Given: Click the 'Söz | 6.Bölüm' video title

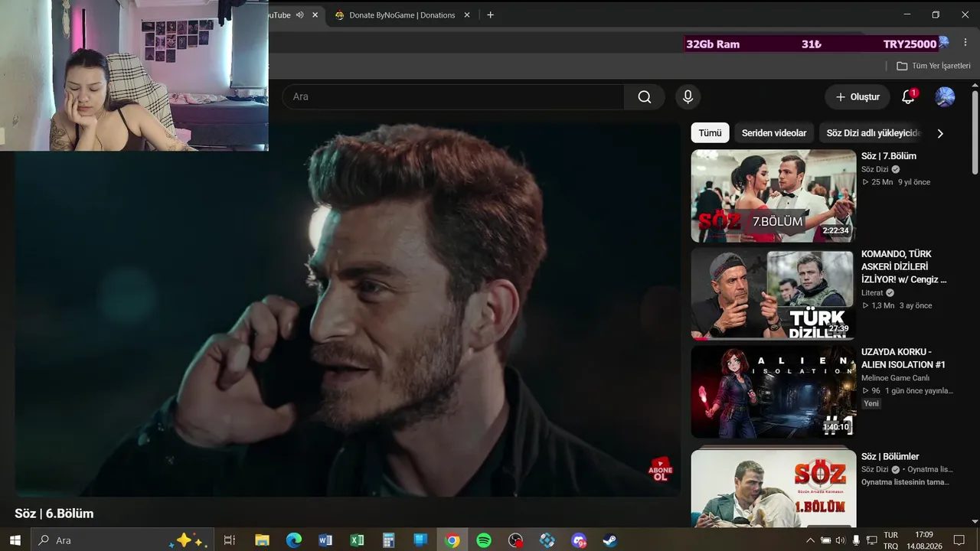Looking at the screenshot, I should (54, 514).
